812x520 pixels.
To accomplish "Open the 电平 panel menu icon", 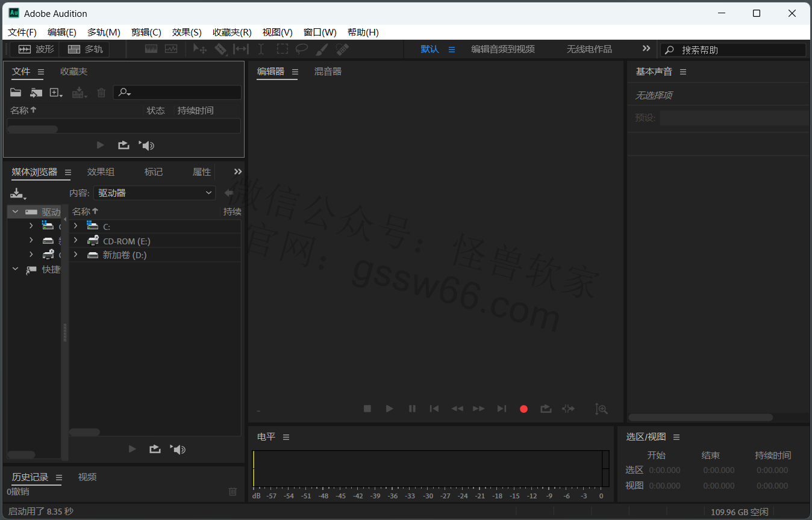I will (286, 437).
